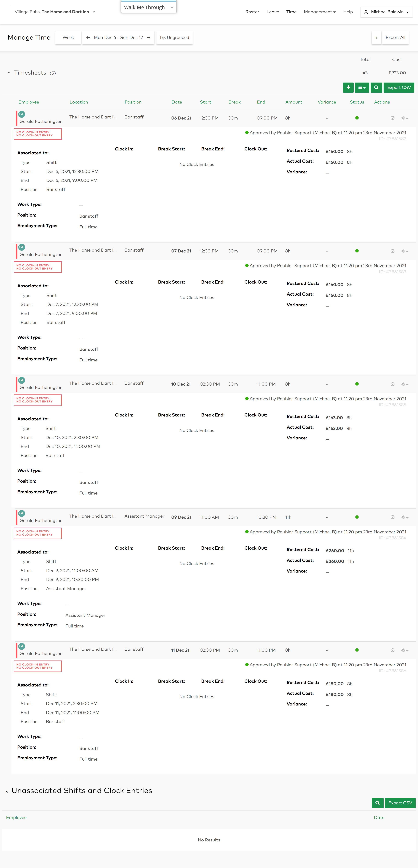Image resolution: width=418 pixels, height=868 pixels.
Task: Sort by Date column in Timesheets
Action: coord(177,102)
